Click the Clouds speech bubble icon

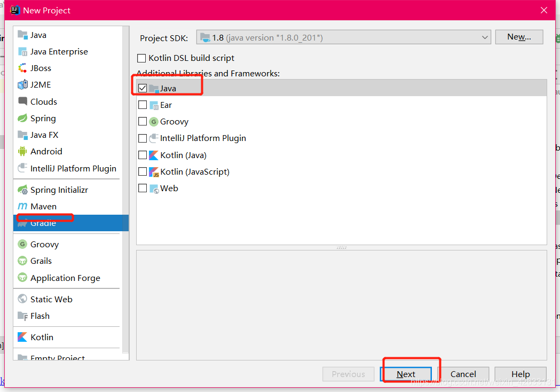pos(22,101)
